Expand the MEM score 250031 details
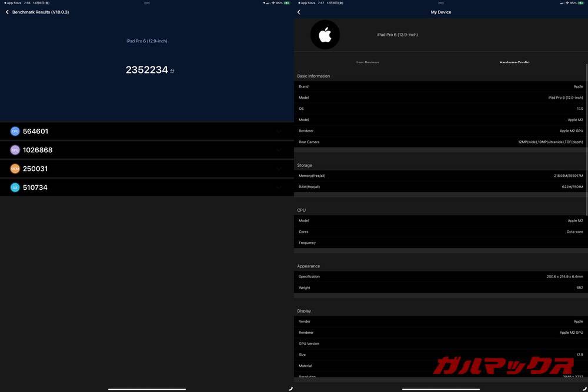 pos(280,168)
